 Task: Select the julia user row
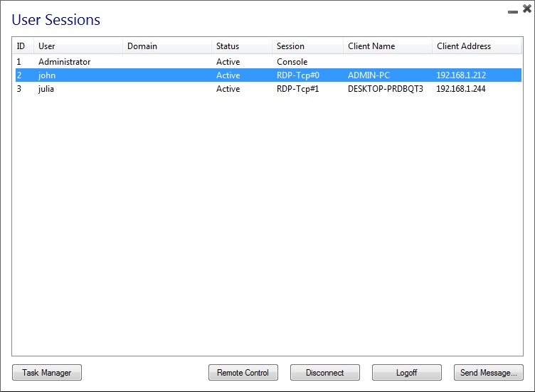pos(268,89)
